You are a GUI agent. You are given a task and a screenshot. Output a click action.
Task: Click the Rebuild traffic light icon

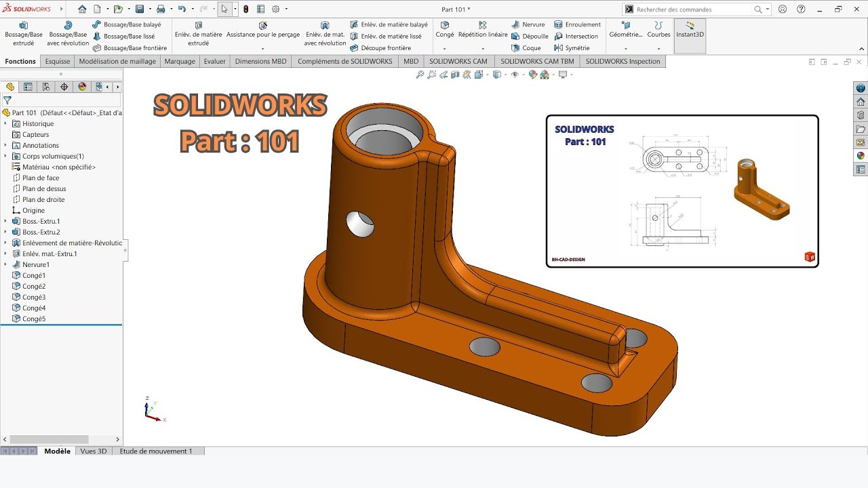tap(245, 9)
